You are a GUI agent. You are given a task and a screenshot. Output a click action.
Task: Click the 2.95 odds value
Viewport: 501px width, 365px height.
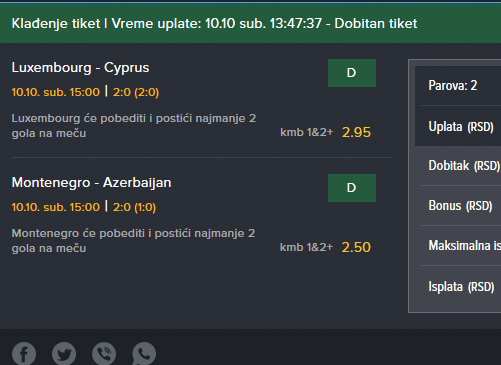pyautogui.click(x=356, y=132)
